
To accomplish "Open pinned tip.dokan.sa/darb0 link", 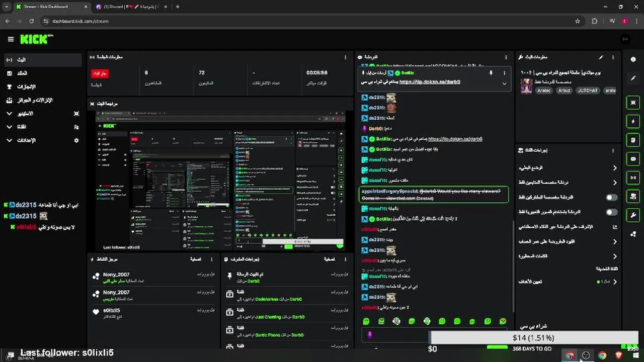I will [430, 82].
